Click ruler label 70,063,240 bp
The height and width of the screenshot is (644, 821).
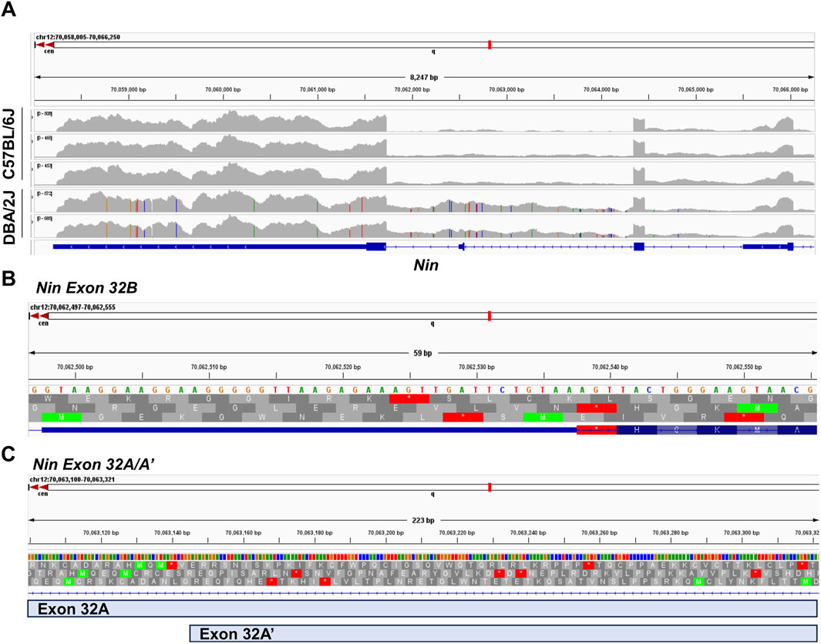tap(529, 532)
